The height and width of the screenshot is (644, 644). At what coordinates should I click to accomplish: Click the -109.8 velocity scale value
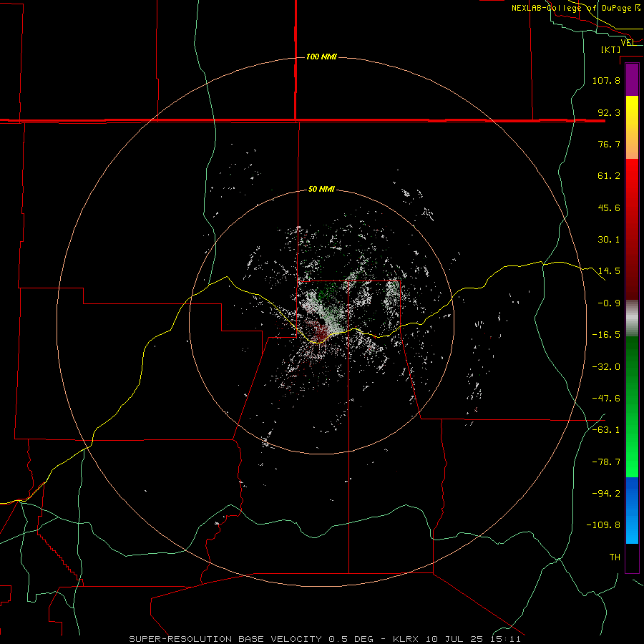(603, 525)
